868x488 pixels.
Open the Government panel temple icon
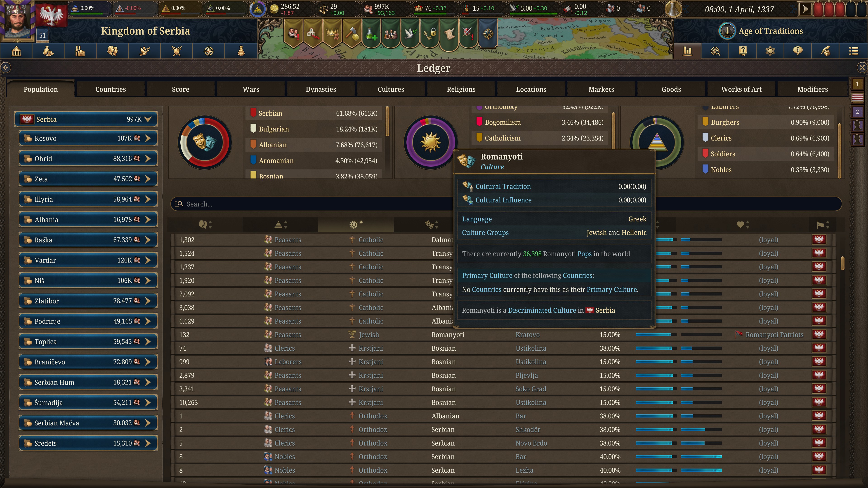(16, 51)
